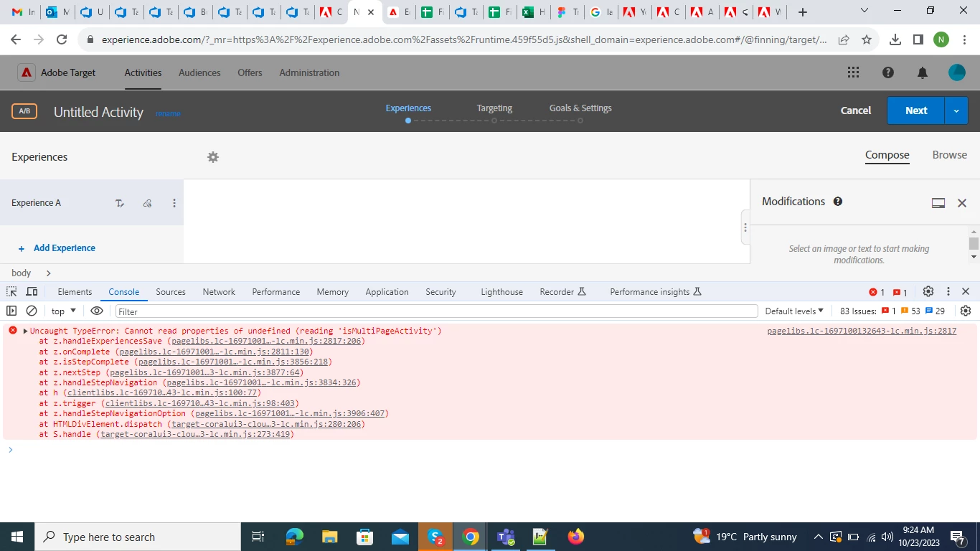Open the notifications bell
The width and height of the screenshot is (980, 551).
click(x=923, y=72)
